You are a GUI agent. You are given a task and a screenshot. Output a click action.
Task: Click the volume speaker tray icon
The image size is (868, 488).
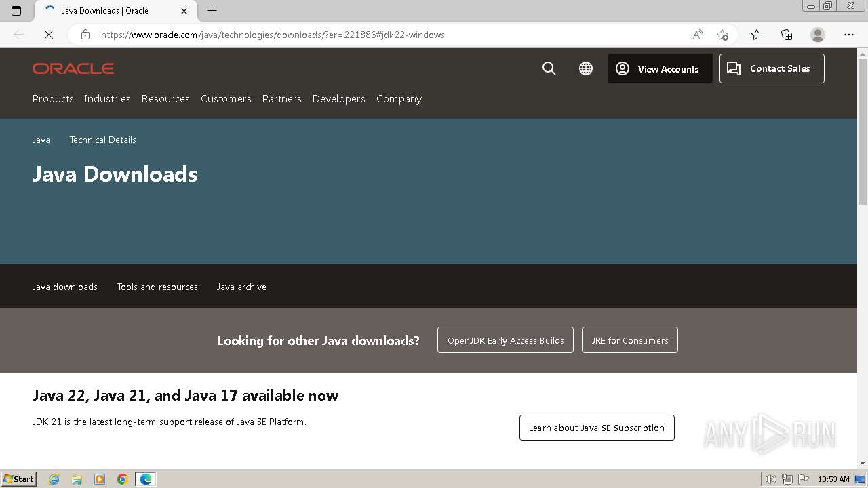[771, 479]
